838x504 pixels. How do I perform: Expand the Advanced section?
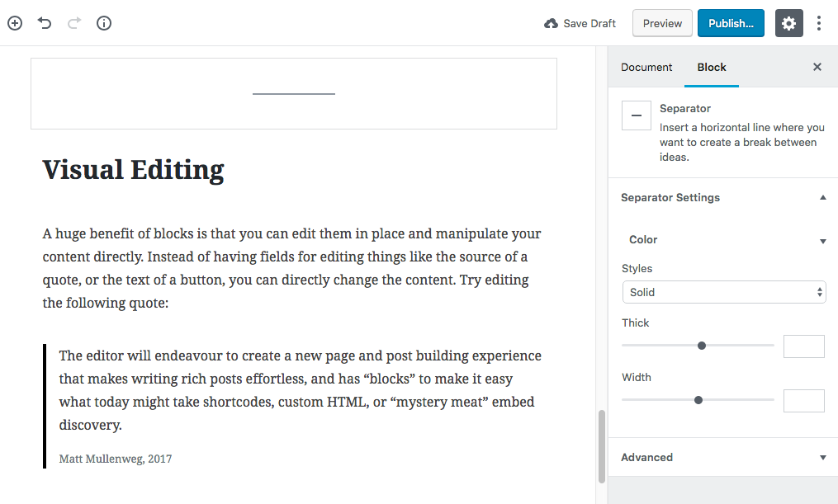pos(822,457)
